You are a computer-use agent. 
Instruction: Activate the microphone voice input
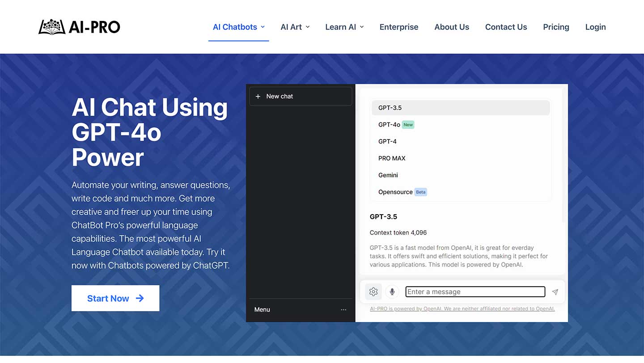click(x=392, y=292)
